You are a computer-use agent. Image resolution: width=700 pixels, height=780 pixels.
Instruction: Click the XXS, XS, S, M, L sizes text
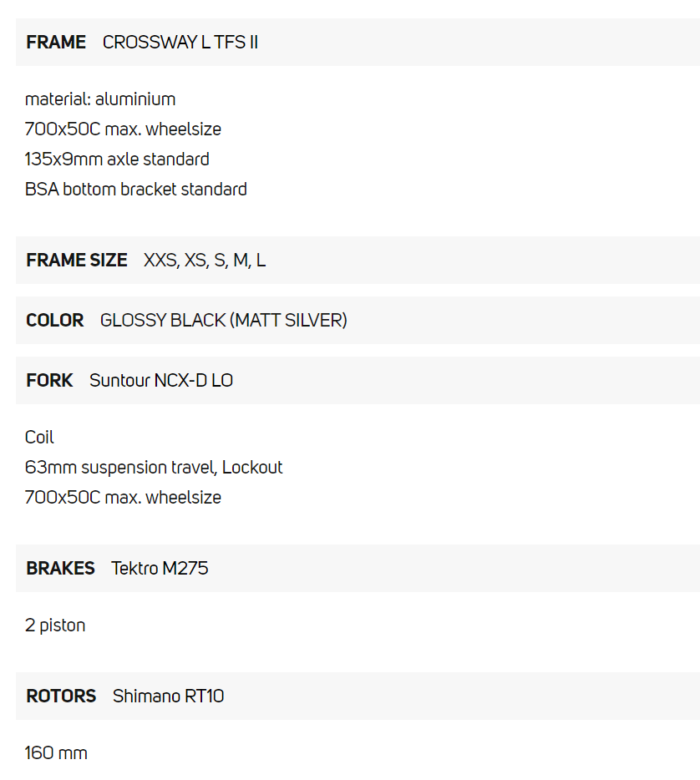tap(205, 261)
